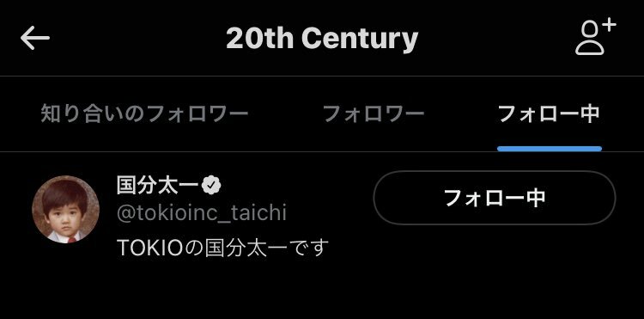The image size is (644, 319).
Task: Click the verified badge beside 国分太一
Action: (211, 186)
